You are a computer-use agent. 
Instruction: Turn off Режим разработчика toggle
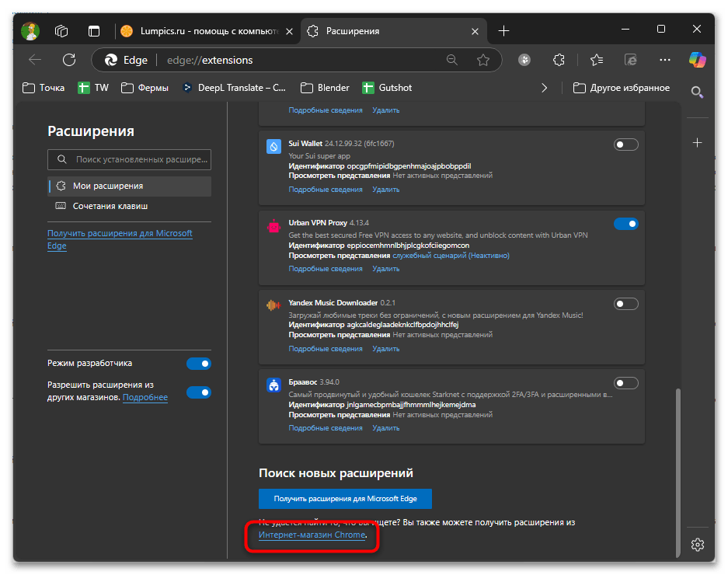click(199, 364)
